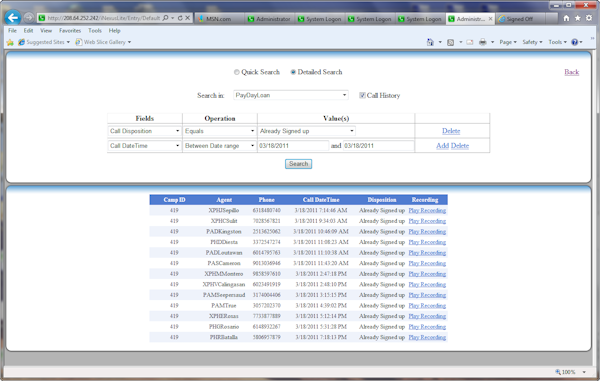
Task: Play Recording for agent PAMTrue
Action: coord(427,306)
